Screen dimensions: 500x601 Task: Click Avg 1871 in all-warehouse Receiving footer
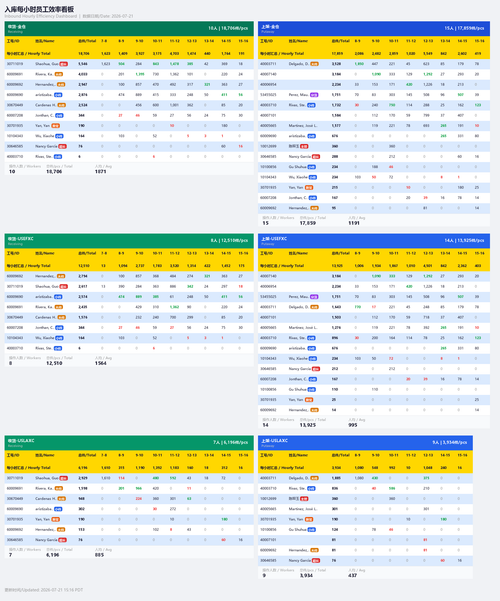(100, 172)
